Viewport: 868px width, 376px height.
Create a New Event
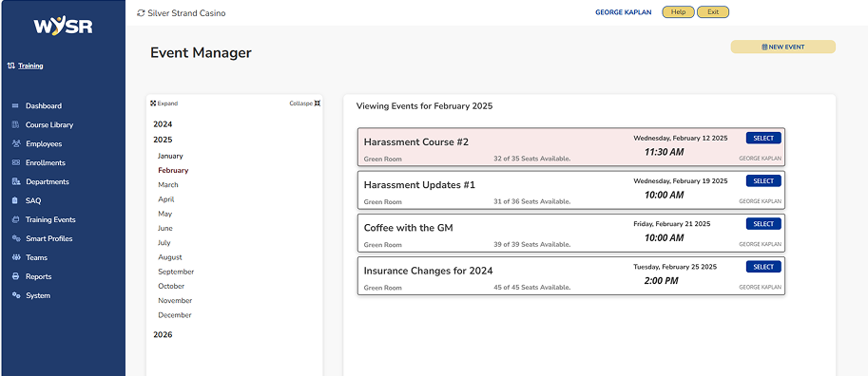click(782, 47)
